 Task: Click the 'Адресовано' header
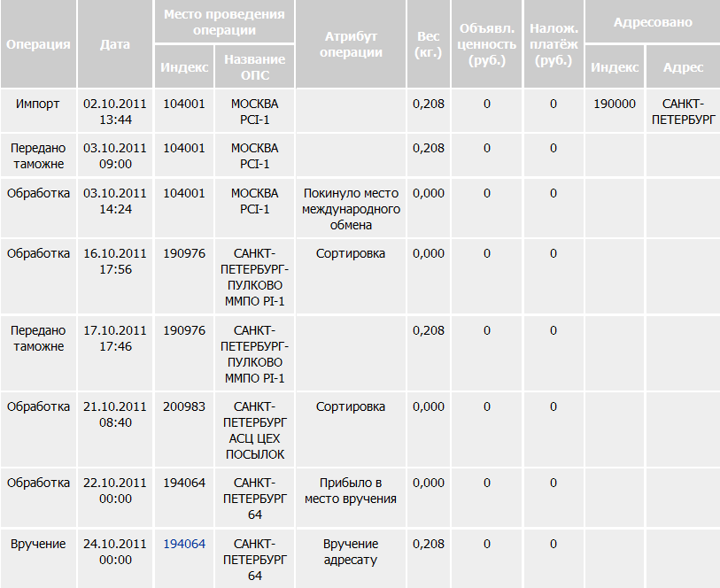(653, 21)
